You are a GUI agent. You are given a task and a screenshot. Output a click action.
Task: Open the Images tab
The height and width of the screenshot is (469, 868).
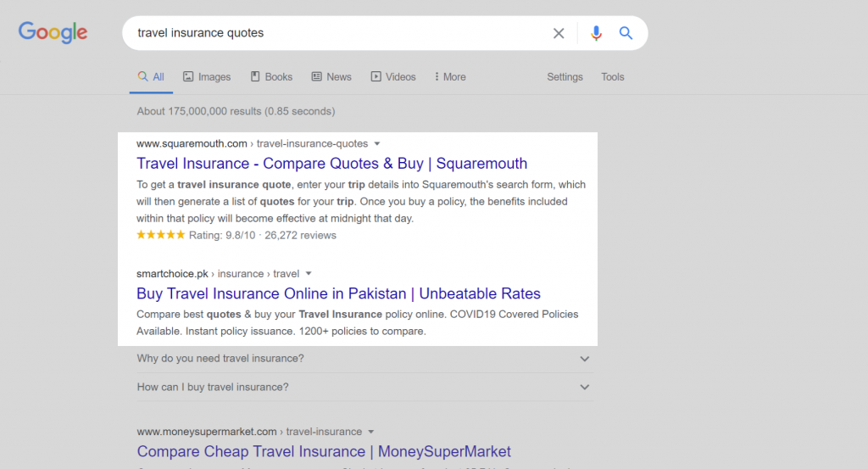(207, 77)
